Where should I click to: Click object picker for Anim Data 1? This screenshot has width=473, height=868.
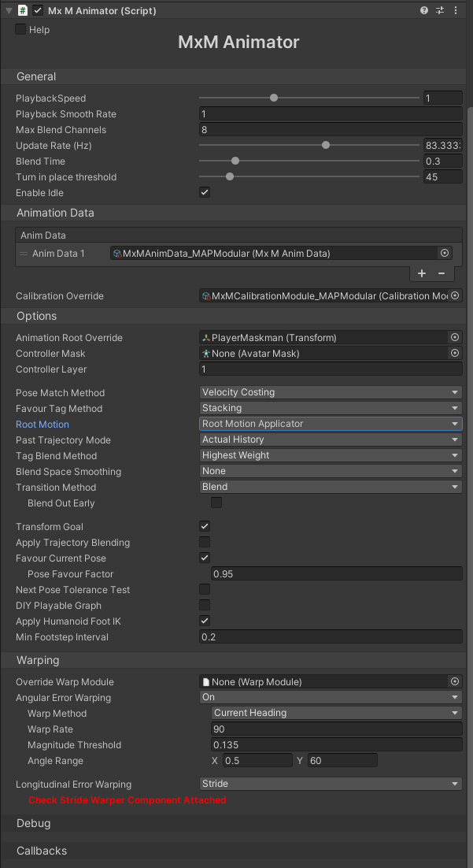click(445, 253)
